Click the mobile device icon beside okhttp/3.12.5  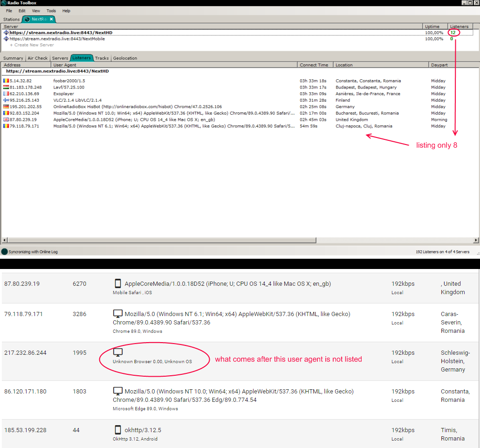(118, 430)
